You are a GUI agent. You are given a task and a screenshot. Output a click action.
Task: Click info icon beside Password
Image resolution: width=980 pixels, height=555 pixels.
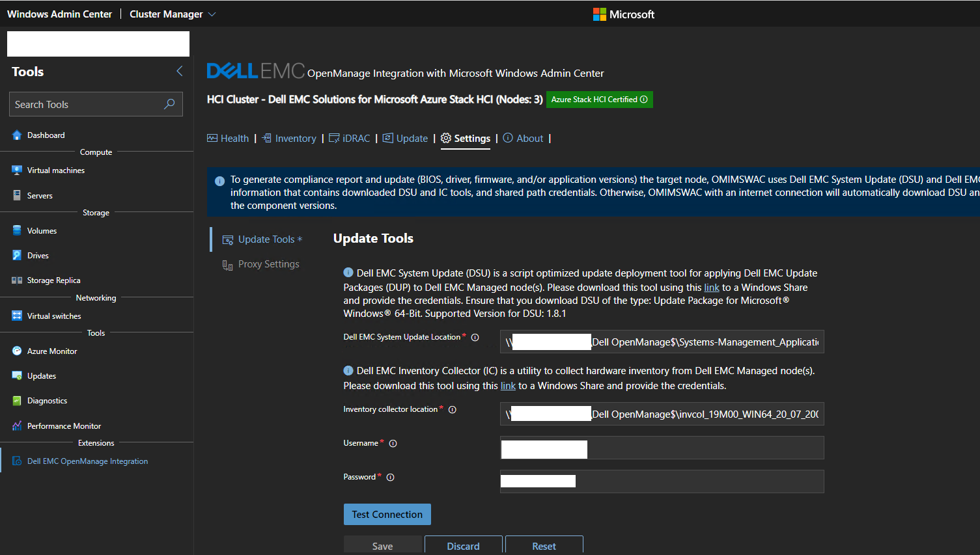(390, 477)
